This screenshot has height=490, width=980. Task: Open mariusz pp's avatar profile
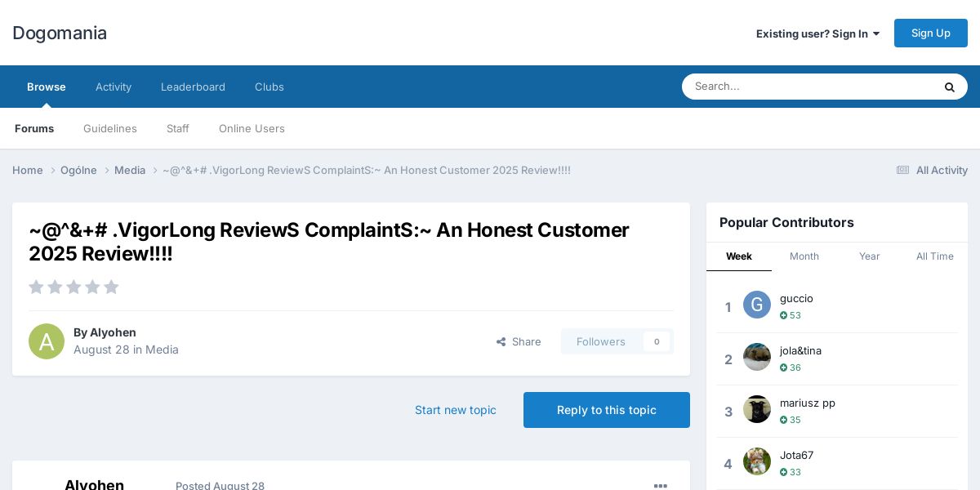pyautogui.click(x=757, y=409)
